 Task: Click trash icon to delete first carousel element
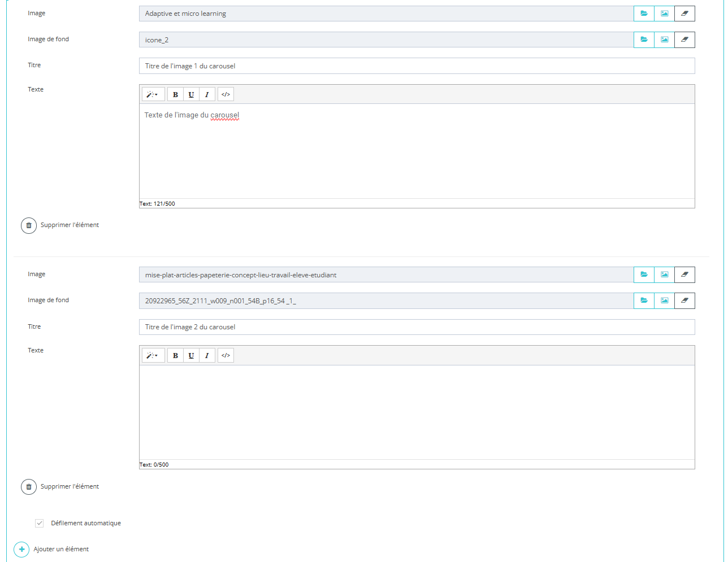[29, 225]
